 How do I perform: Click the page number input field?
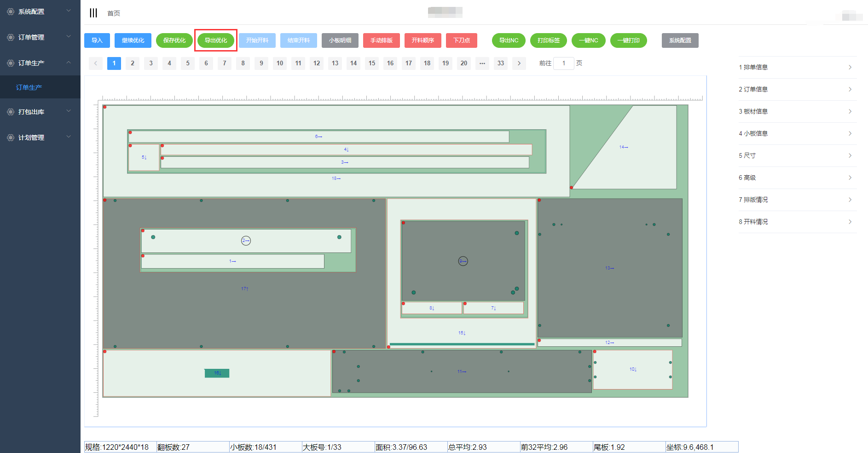(563, 63)
